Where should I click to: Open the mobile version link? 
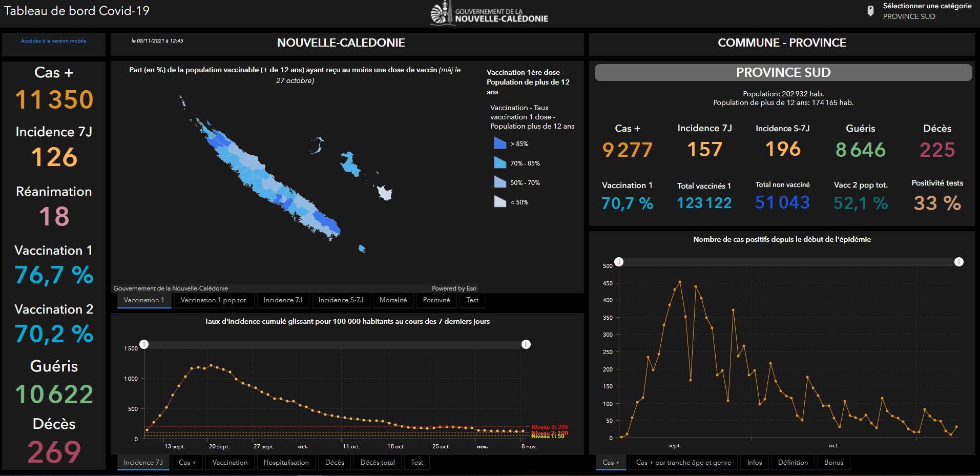point(53,41)
